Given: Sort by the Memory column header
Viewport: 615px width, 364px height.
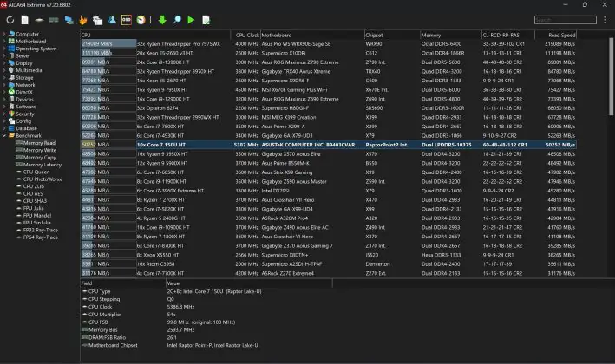Looking at the screenshot, I should coord(450,35).
